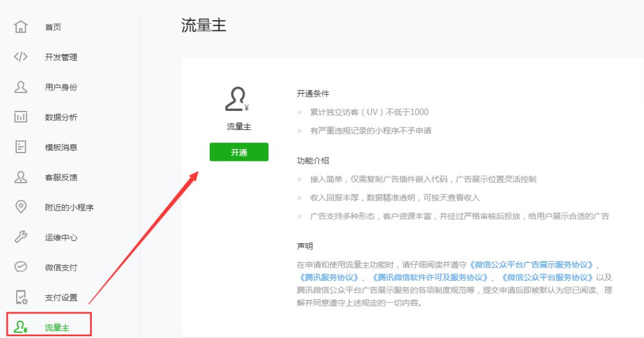Image resolution: width=644 pixels, height=338 pixels.
Task: Click the 功能介绍 heading
Action: point(313,160)
